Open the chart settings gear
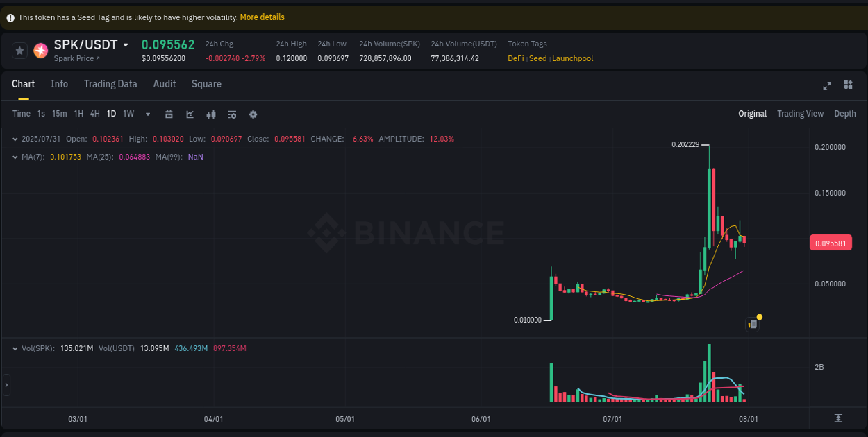The height and width of the screenshot is (437, 868). 253,114
